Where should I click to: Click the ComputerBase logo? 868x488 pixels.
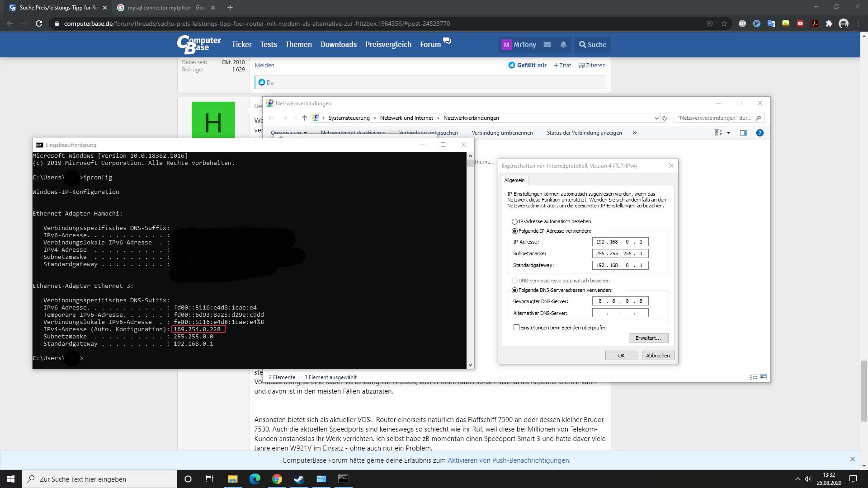point(199,44)
